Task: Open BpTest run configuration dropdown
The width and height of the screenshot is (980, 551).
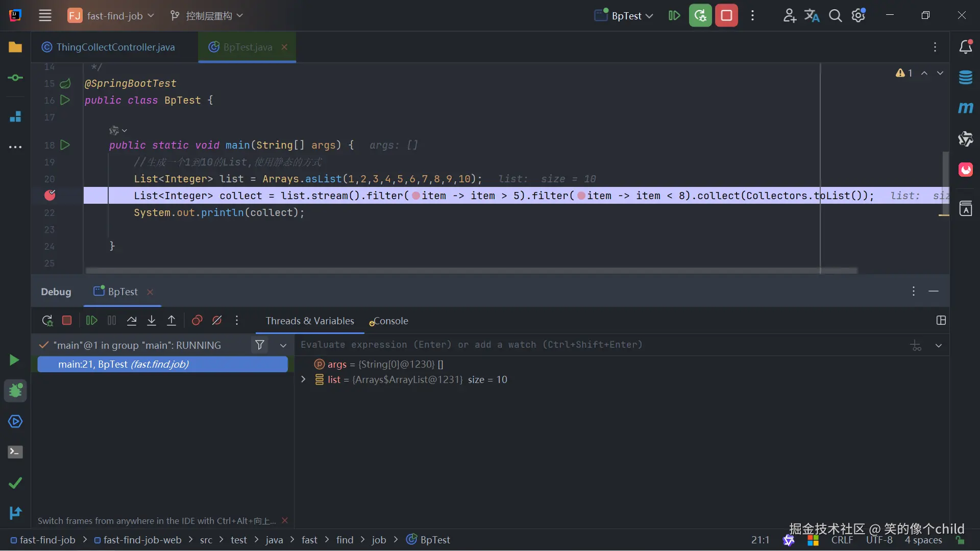Action: 624,15
